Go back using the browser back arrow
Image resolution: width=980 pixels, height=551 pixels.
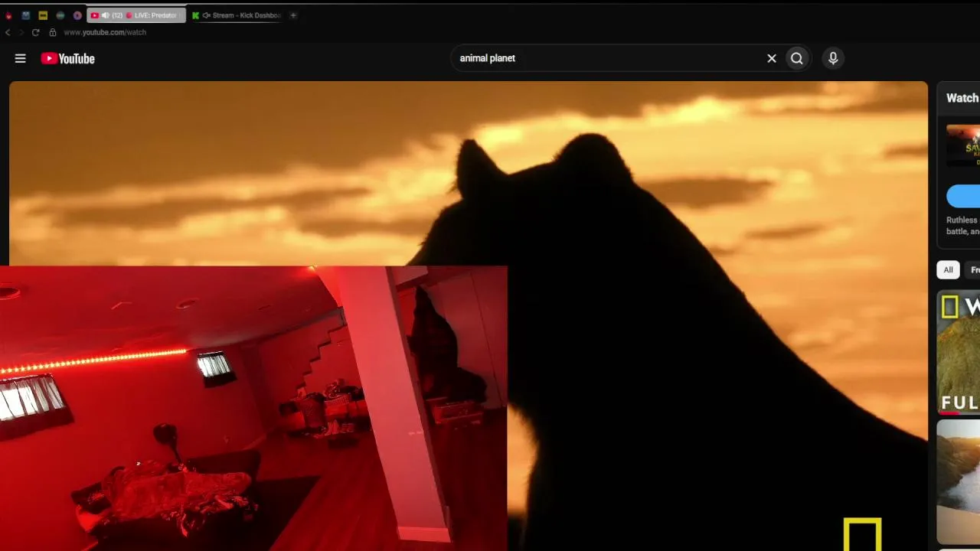(8, 32)
